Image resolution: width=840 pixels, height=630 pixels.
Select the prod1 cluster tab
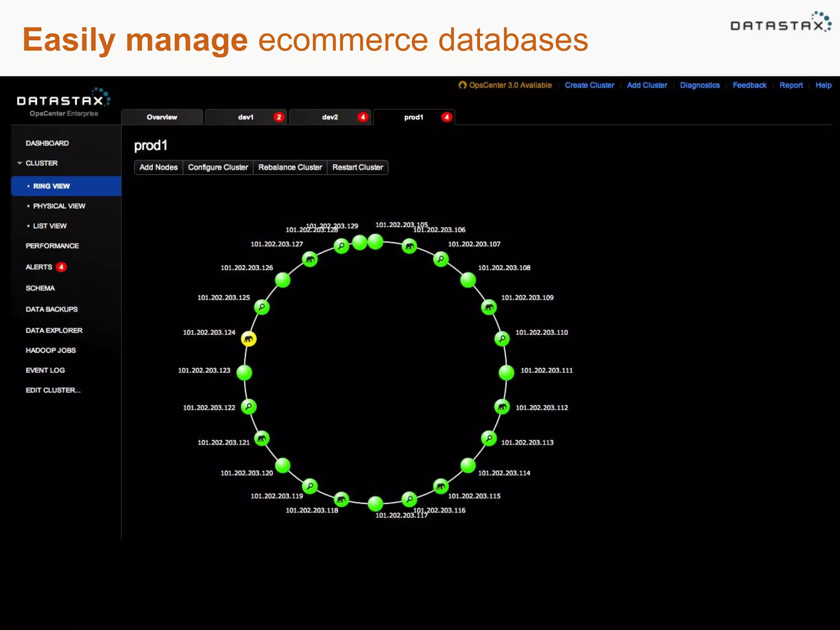pyautogui.click(x=414, y=117)
